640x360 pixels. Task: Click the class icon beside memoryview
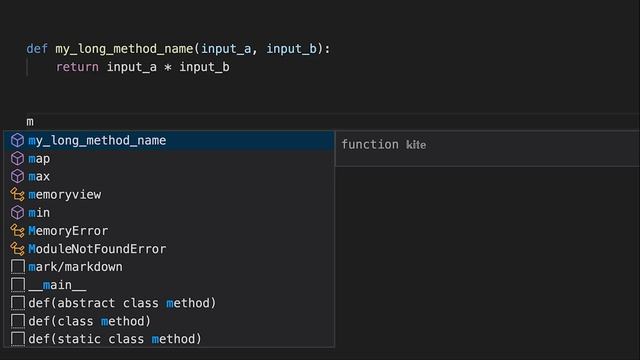[17, 195]
